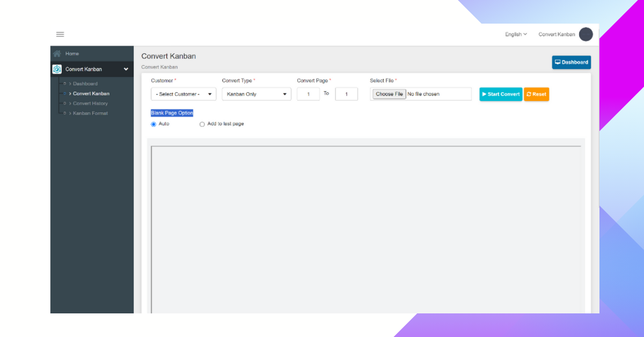Click the monitor icon on Dashboard button
644x337 pixels.
558,62
